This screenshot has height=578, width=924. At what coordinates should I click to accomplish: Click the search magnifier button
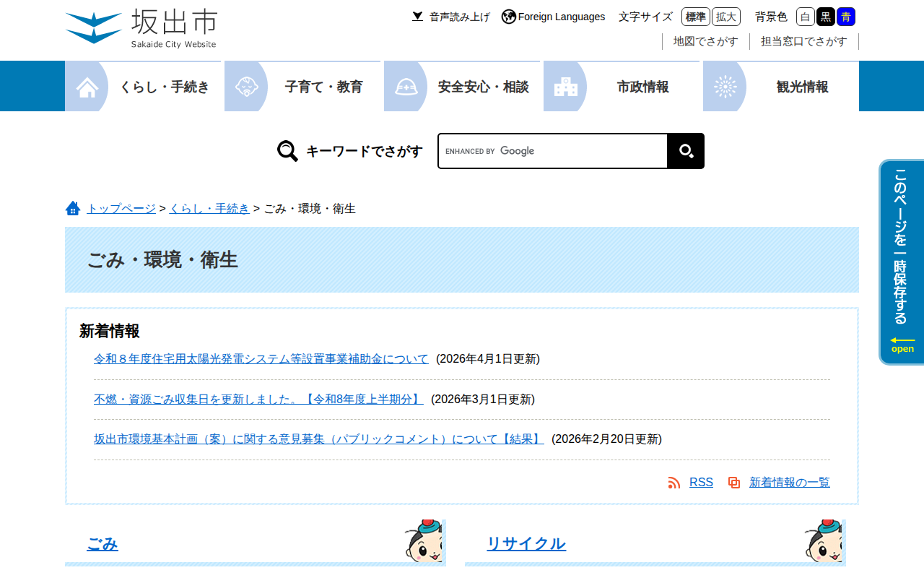click(x=686, y=151)
